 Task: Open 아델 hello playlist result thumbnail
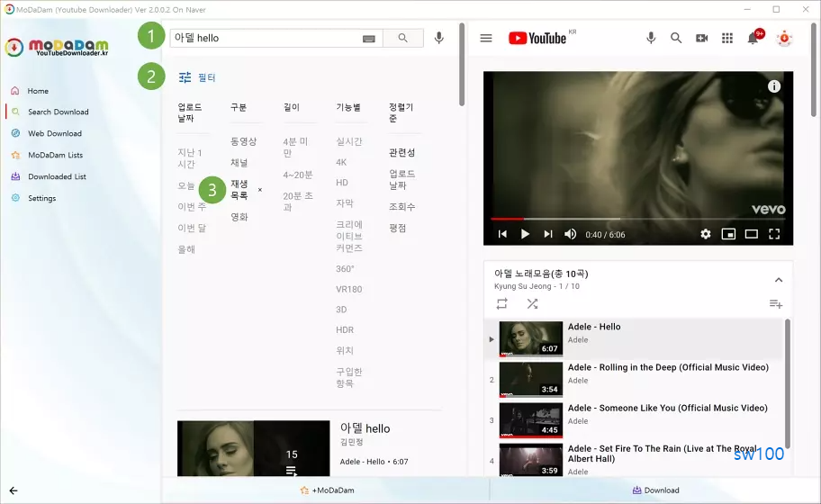254,448
